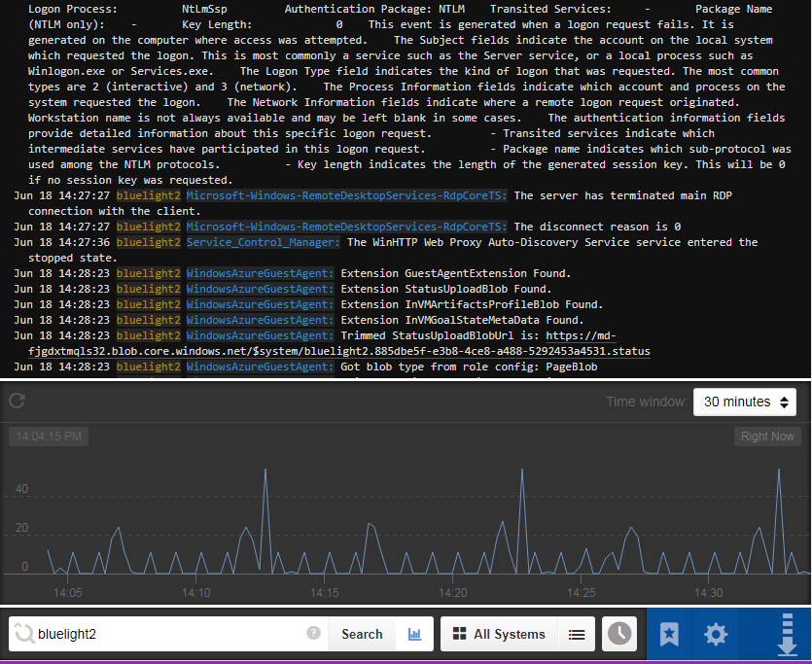
Task: Click Service_Control_Manager program name
Action: (x=264, y=242)
